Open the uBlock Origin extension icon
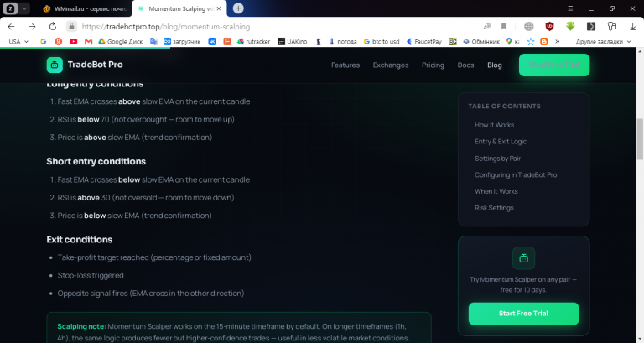Screen dimensions: 644x343 pos(549,27)
